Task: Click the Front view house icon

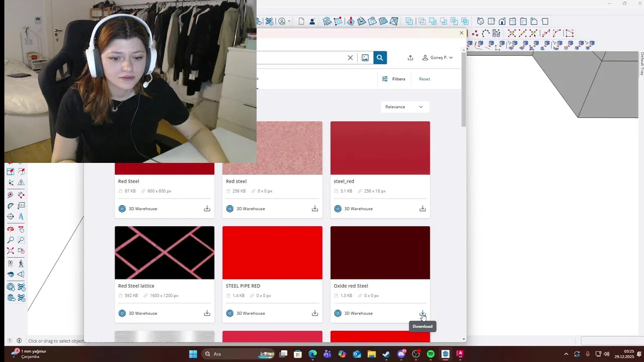Action: (502, 21)
